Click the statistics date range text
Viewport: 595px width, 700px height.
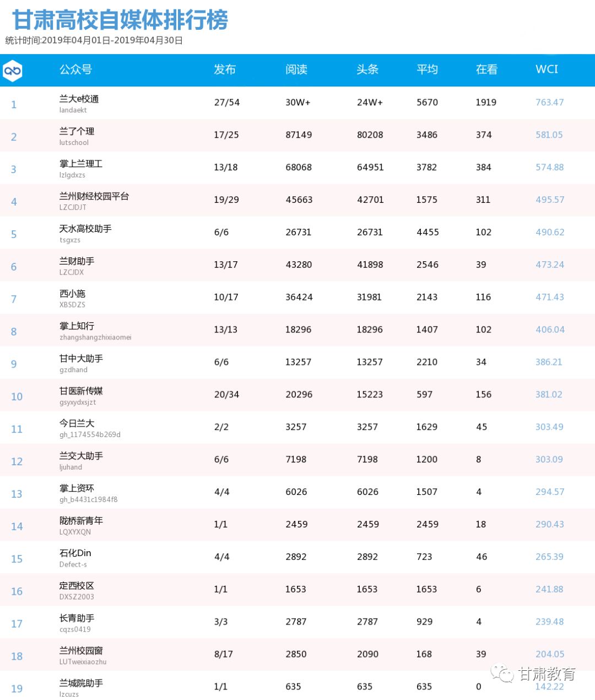(94, 40)
